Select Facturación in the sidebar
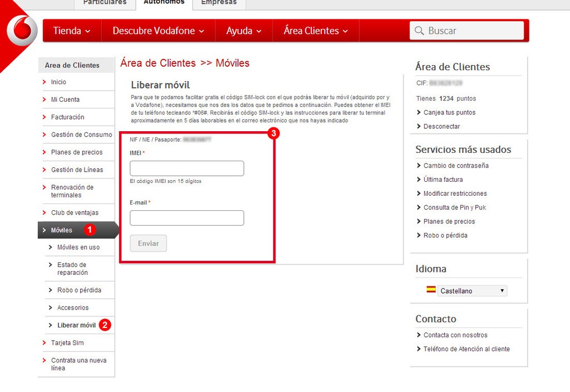The image size is (570, 392). [x=67, y=117]
